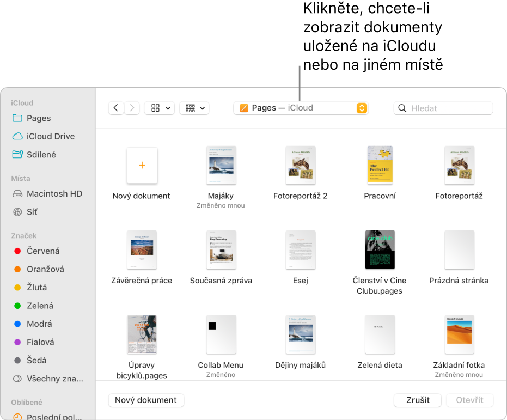
Task: Select the Závěrečná práce document thumbnail
Action: pyautogui.click(x=142, y=250)
